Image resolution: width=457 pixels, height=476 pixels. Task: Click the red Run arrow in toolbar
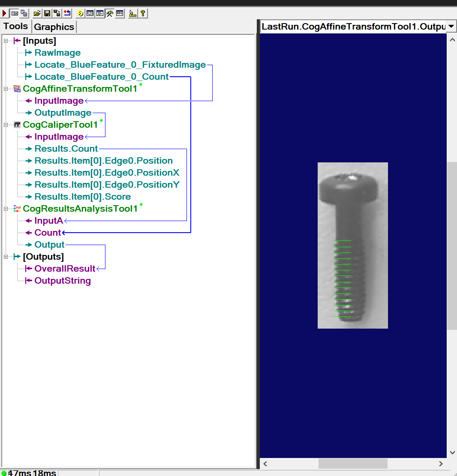[x=4, y=13]
